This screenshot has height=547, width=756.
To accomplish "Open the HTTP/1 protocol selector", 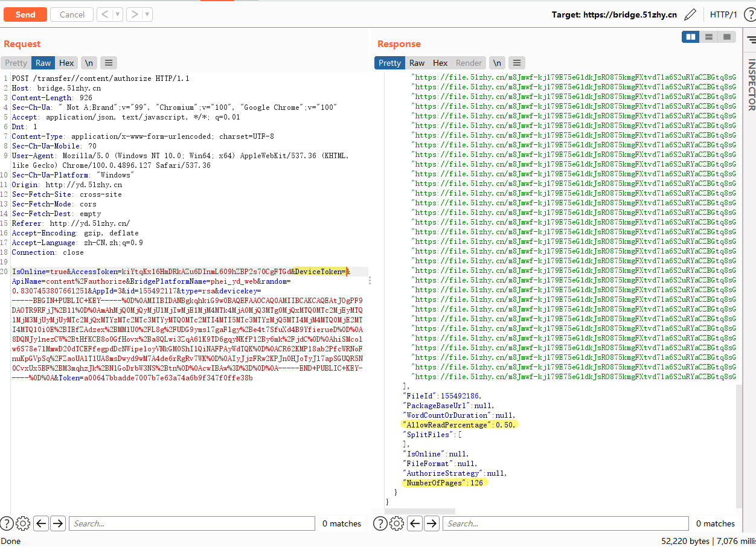I will (x=723, y=14).
